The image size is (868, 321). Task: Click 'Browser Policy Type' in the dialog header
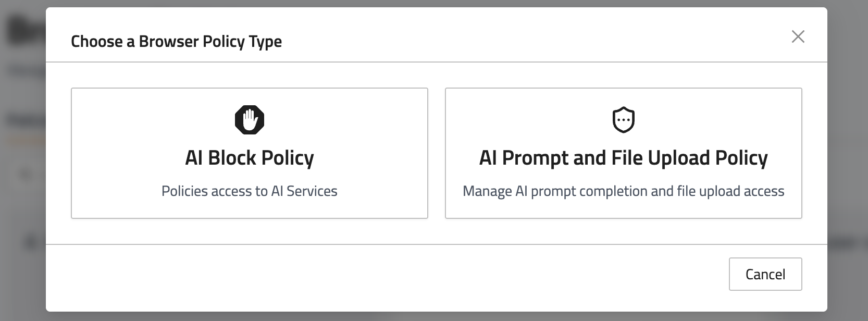click(x=210, y=41)
